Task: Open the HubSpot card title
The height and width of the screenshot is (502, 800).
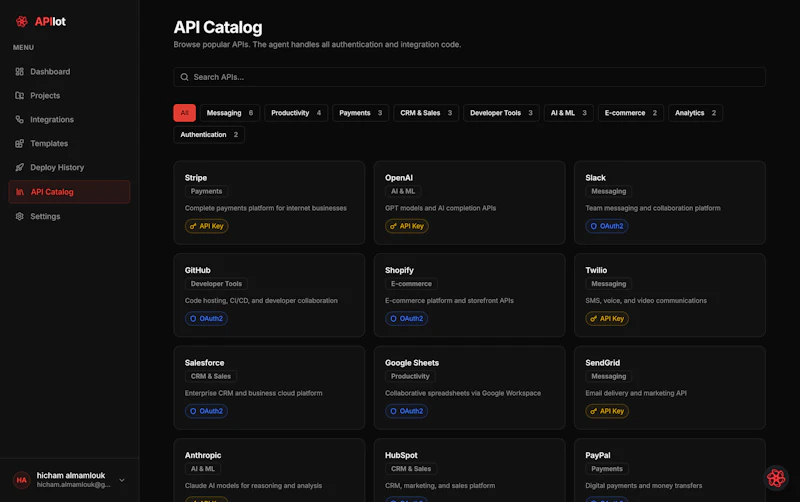Action: 401,455
